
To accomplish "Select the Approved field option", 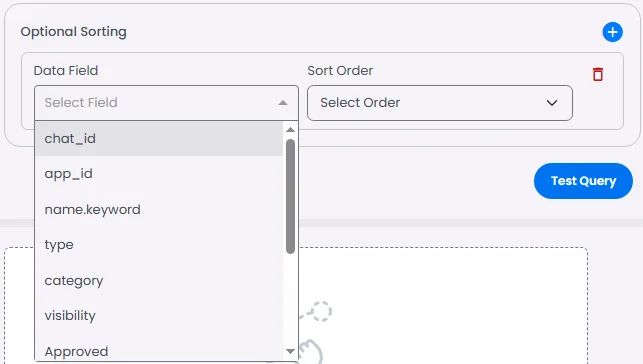I will point(159,351).
